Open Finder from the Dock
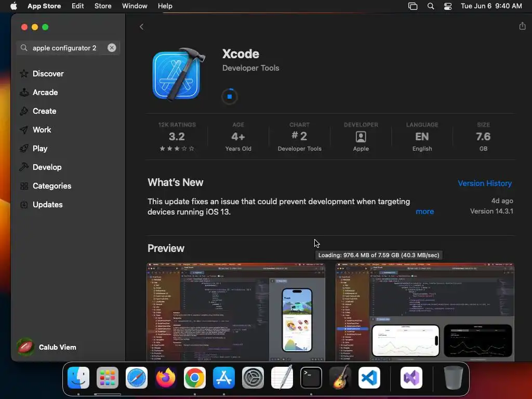Image resolution: width=532 pixels, height=399 pixels. click(x=78, y=378)
